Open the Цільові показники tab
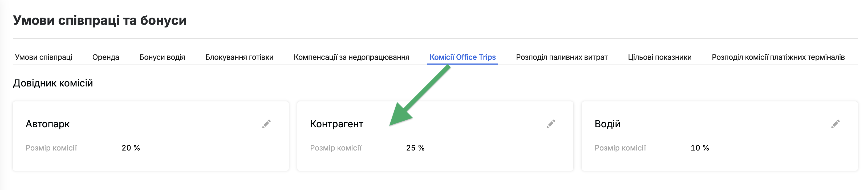The width and height of the screenshot is (868, 190). 660,57
